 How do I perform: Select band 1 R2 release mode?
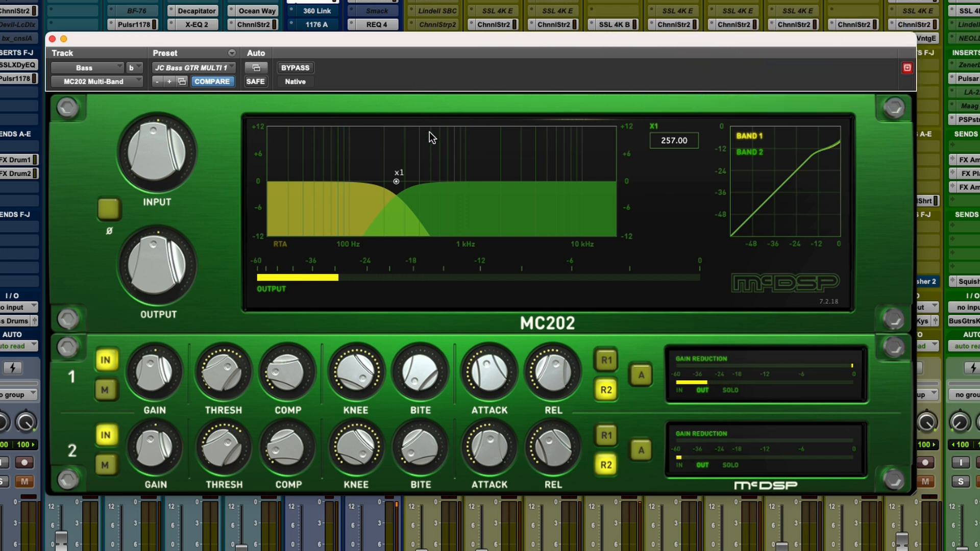tap(606, 390)
